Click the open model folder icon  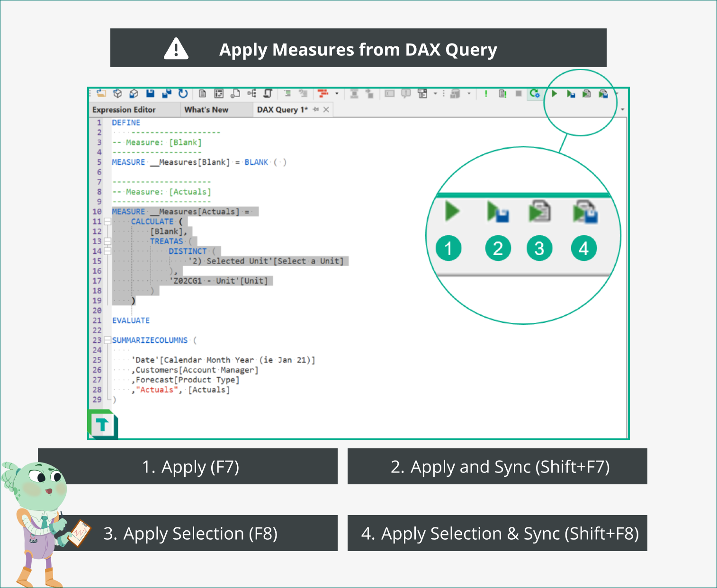pos(101,93)
